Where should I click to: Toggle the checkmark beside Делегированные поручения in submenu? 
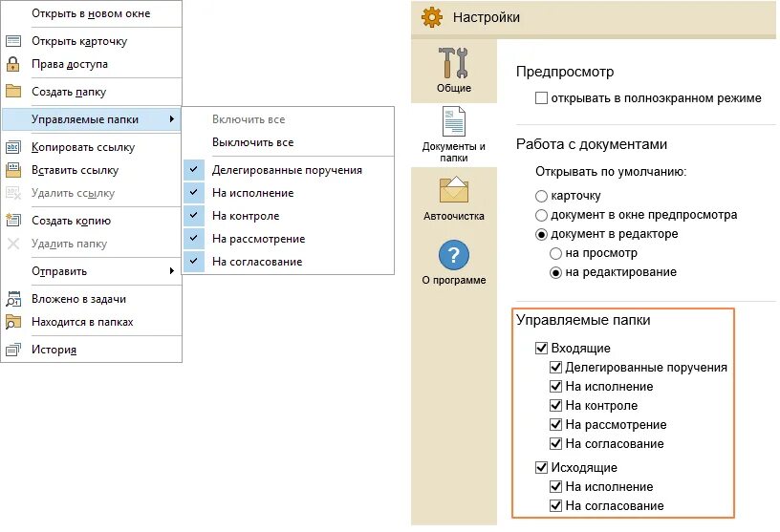pyautogui.click(x=194, y=170)
